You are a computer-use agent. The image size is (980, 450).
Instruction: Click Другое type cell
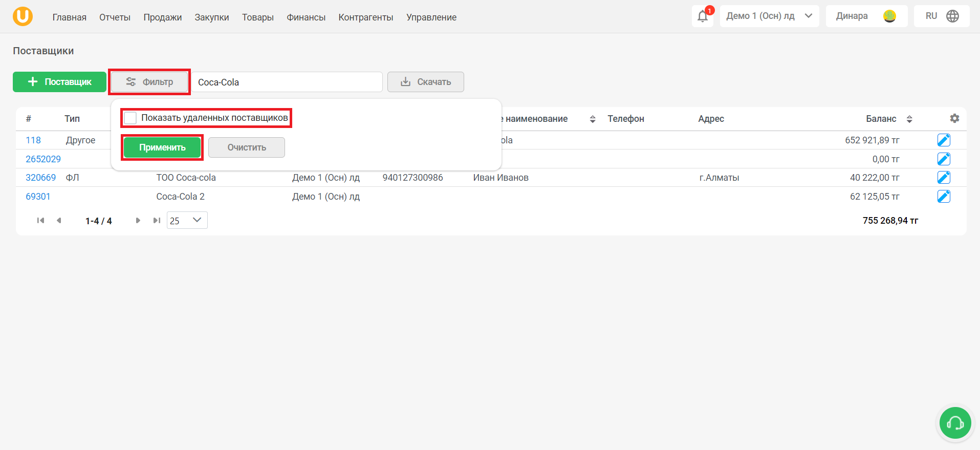tap(81, 140)
